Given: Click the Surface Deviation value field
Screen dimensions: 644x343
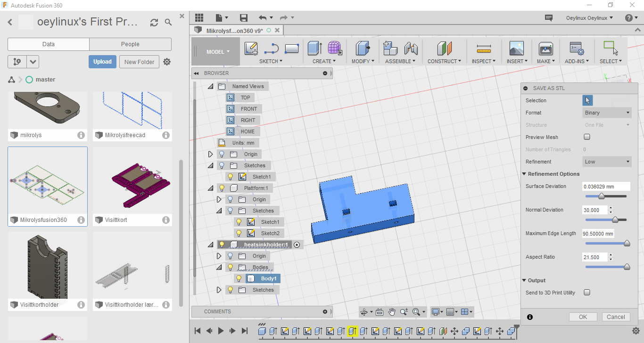Looking at the screenshot, I should 606,186.
